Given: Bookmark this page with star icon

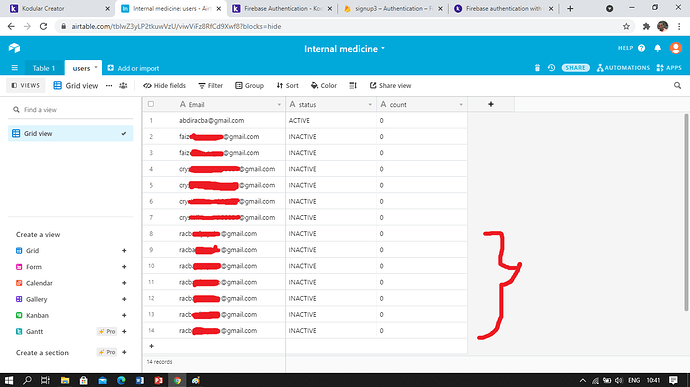Looking at the screenshot, I should coord(626,26).
